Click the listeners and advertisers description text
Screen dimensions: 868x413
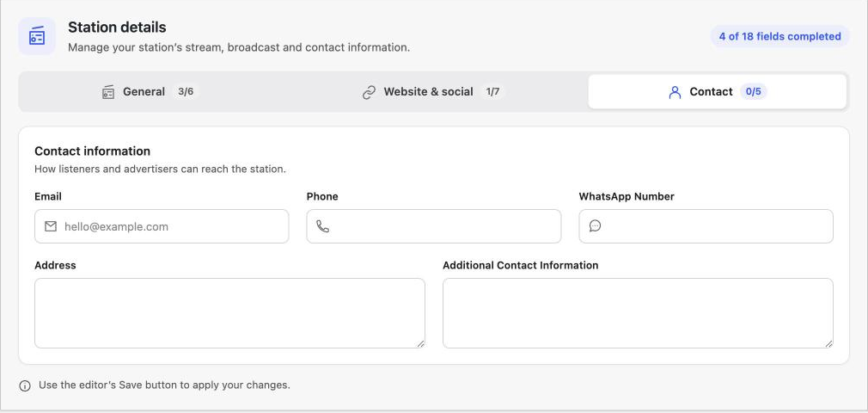pos(161,170)
